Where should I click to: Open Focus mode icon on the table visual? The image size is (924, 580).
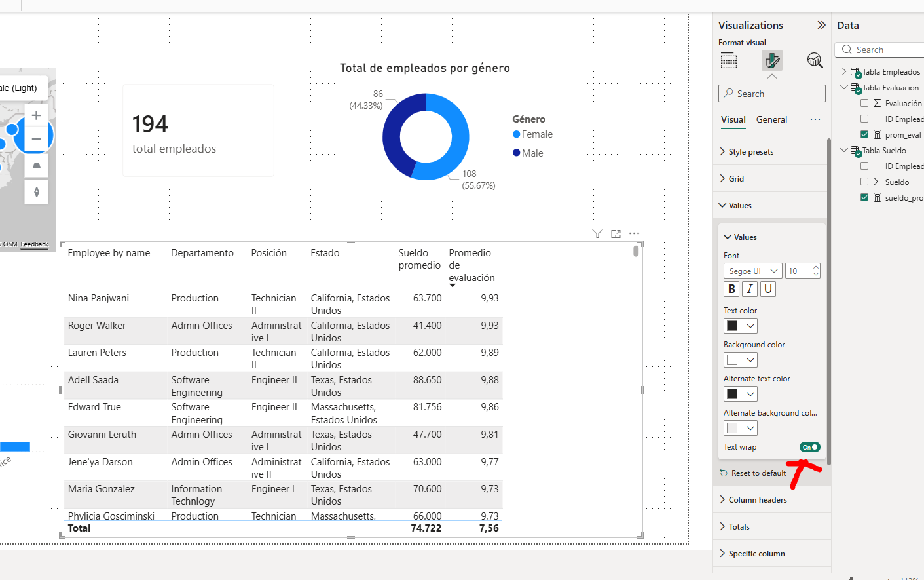(x=616, y=233)
